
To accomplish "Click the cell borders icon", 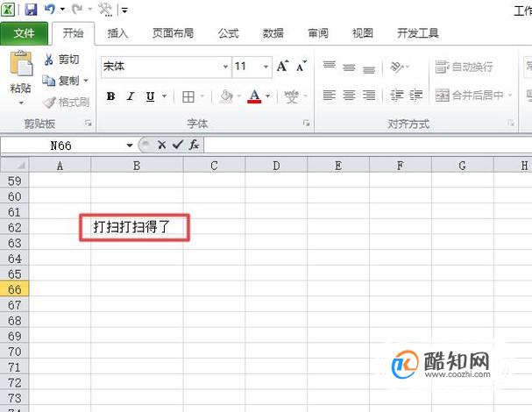I will point(188,96).
